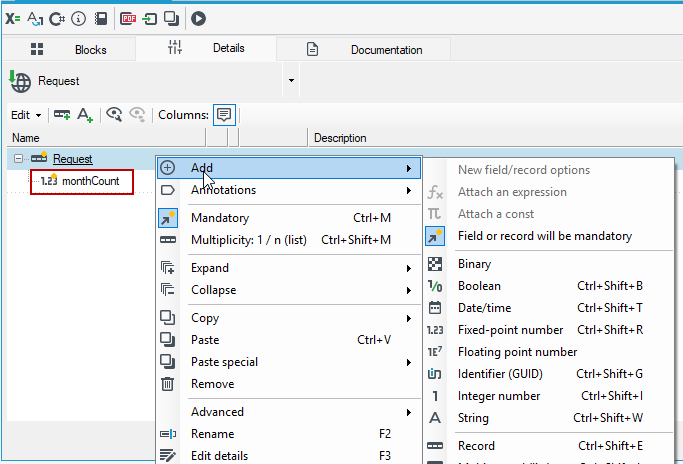Click the tag icon beside Annotations
The height and width of the screenshot is (464, 683).
tap(168, 190)
